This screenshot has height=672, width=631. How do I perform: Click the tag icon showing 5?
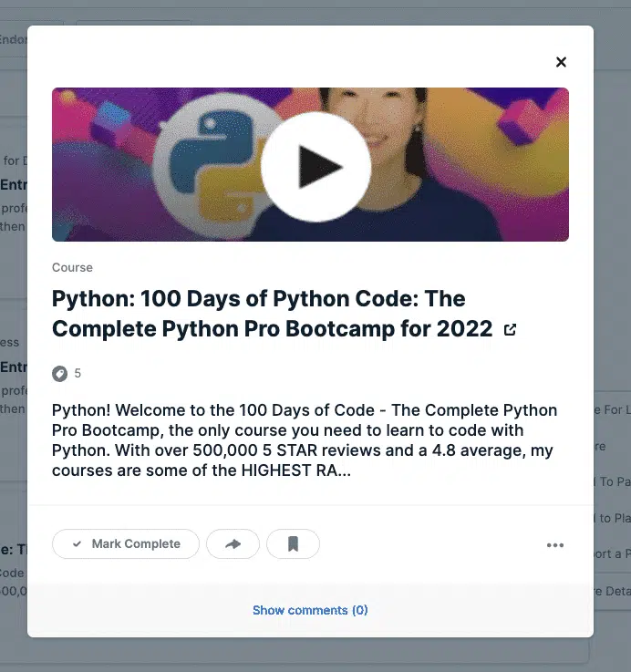[59, 374]
